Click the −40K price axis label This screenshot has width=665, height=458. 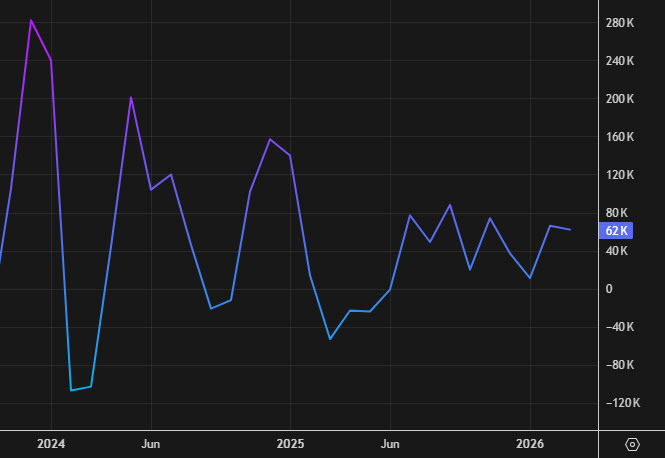click(620, 327)
